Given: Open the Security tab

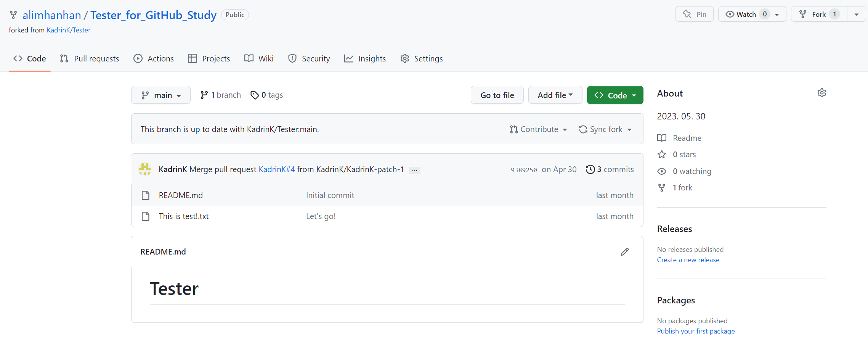Looking at the screenshot, I should pos(309,59).
